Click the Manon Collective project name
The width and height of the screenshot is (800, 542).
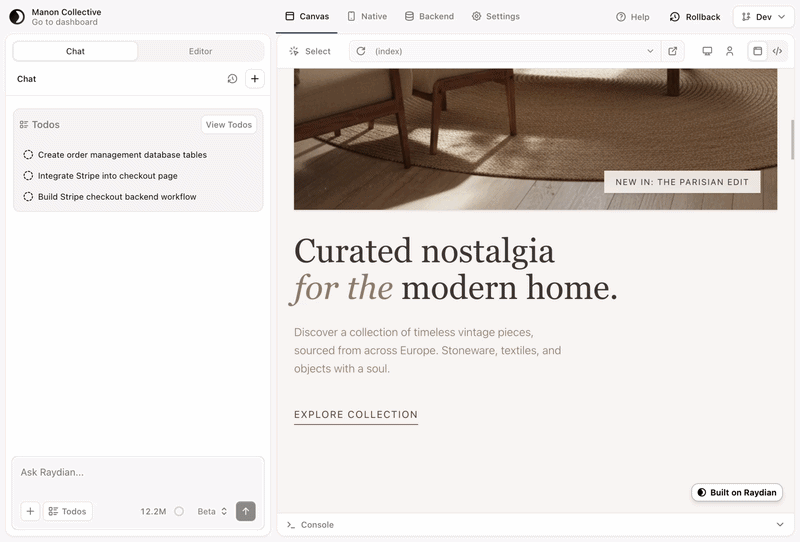point(66,12)
